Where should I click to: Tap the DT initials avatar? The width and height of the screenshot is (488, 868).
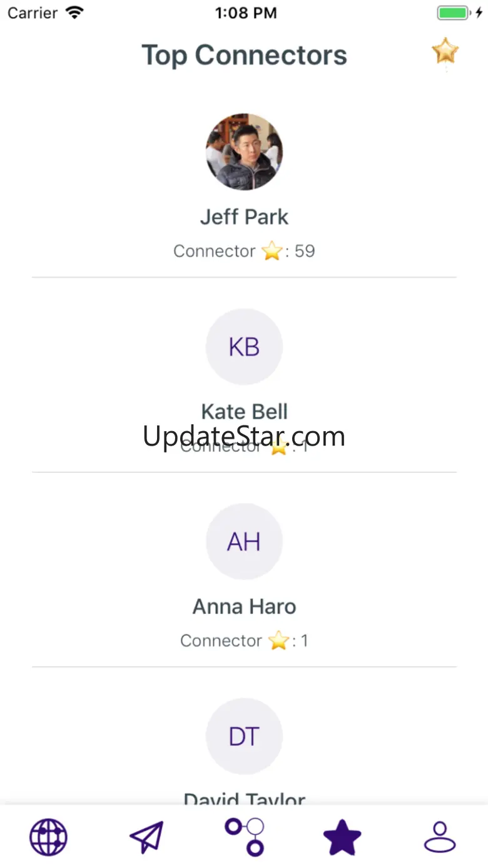tap(244, 737)
